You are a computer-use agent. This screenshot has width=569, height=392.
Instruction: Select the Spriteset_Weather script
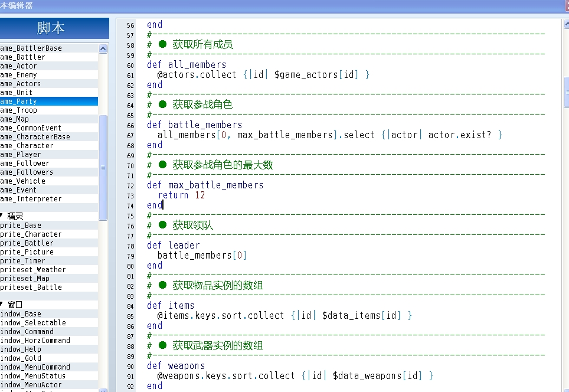click(x=49, y=270)
